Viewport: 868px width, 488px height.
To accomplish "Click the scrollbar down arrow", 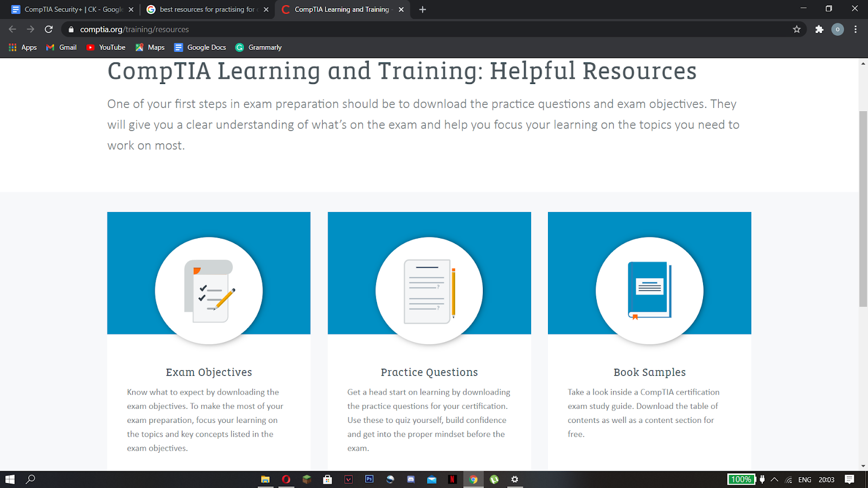I will coord(863,466).
